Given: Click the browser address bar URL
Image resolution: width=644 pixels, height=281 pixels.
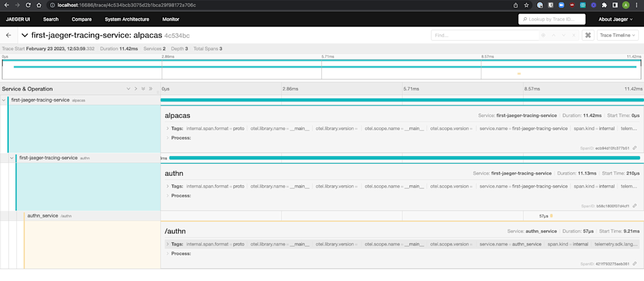Looking at the screenshot, I should (x=126, y=5).
